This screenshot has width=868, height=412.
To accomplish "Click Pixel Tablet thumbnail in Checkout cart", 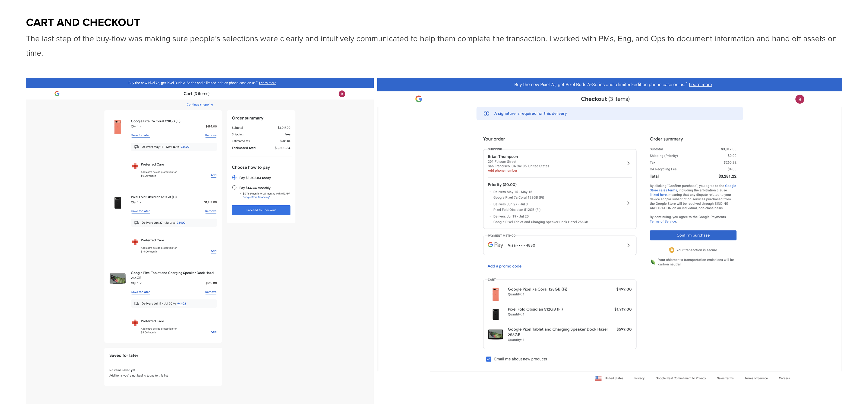I will coord(495,334).
